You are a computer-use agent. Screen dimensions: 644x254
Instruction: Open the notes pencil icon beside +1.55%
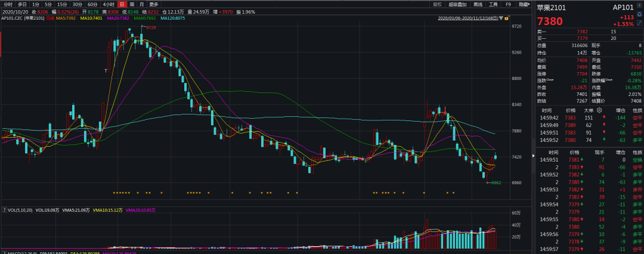[x=639, y=23]
